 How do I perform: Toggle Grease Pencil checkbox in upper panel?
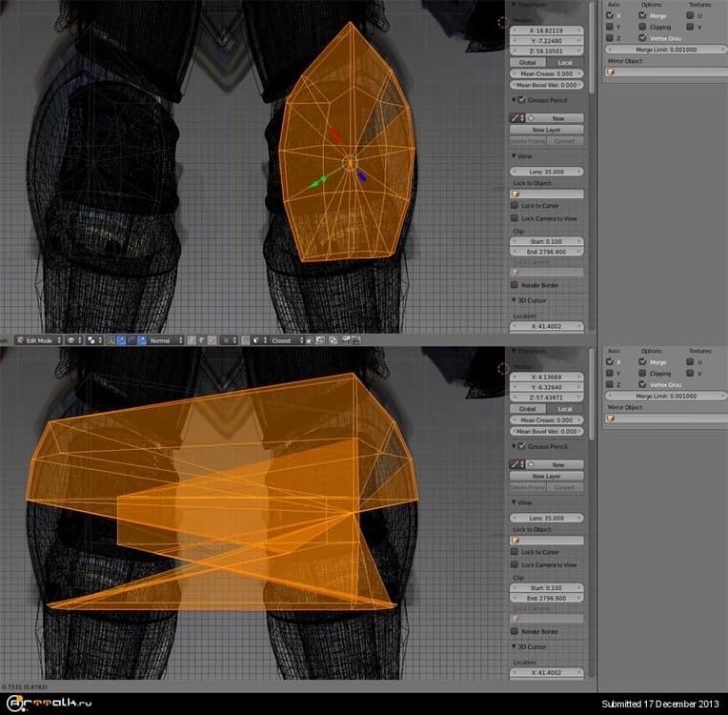coord(522,100)
